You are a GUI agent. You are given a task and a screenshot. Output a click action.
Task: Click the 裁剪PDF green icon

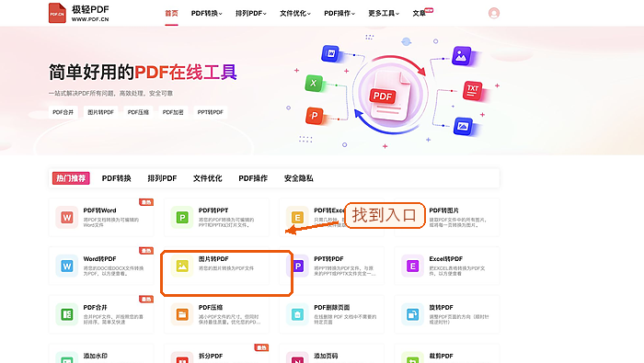coord(412,357)
